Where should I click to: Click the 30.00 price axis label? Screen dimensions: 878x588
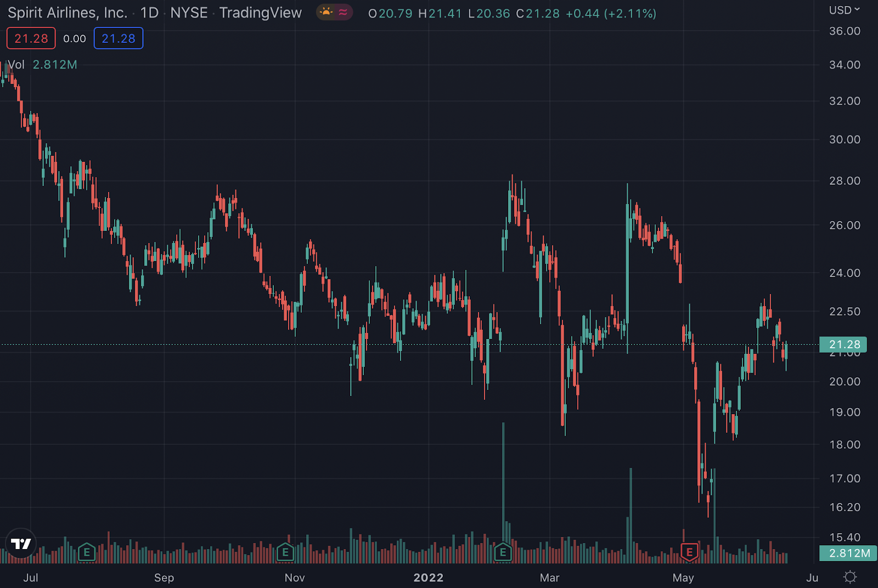[x=845, y=139]
